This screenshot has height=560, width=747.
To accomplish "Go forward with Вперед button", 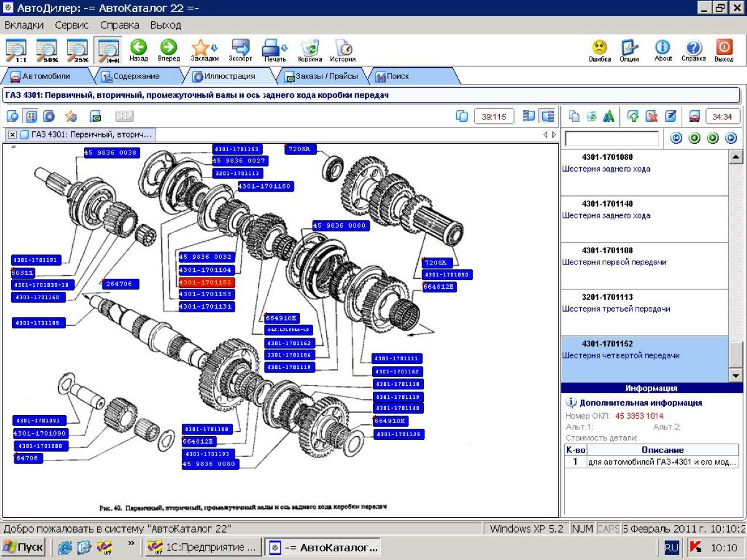I will coord(169,50).
